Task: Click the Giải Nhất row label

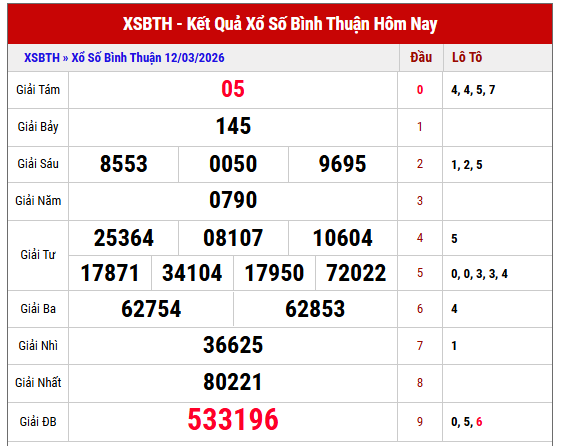Action: (x=38, y=383)
